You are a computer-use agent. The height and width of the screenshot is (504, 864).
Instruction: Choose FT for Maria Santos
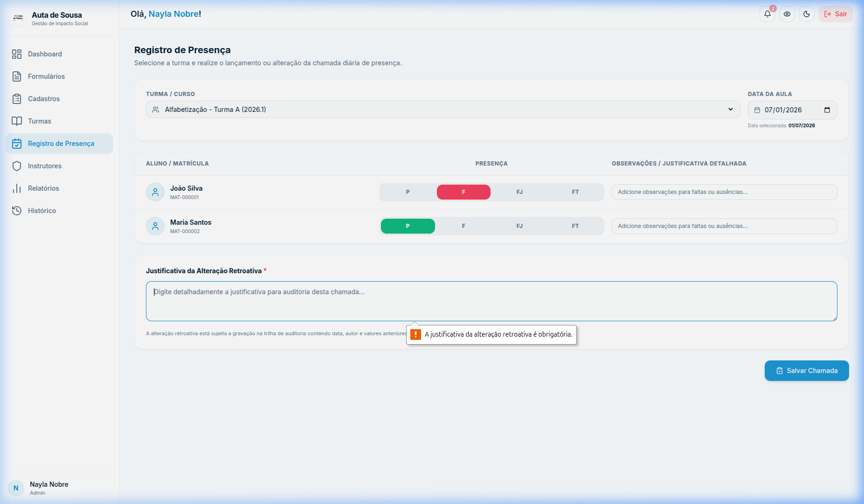(575, 226)
